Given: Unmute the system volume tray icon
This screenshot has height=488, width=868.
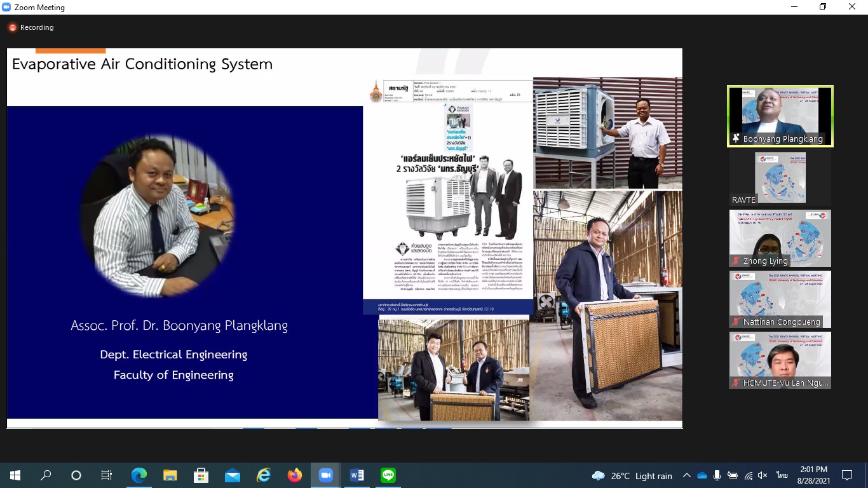Looking at the screenshot, I should pos(763,475).
